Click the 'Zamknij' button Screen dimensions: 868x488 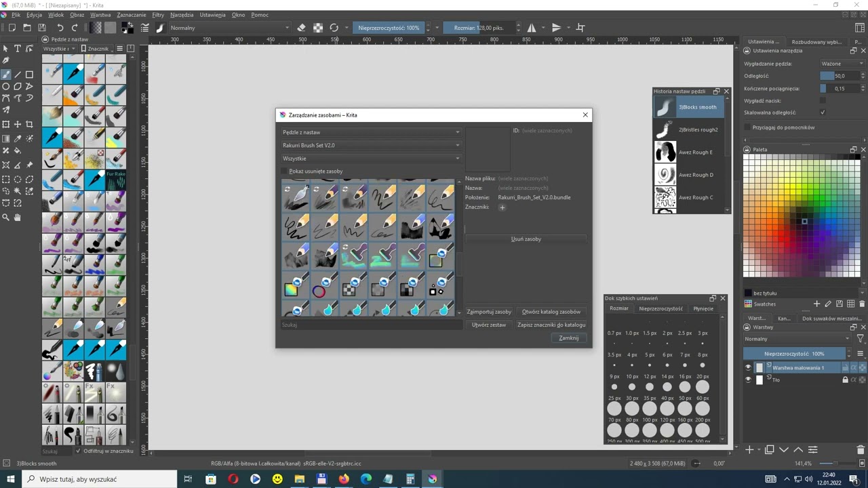pos(568,338)
